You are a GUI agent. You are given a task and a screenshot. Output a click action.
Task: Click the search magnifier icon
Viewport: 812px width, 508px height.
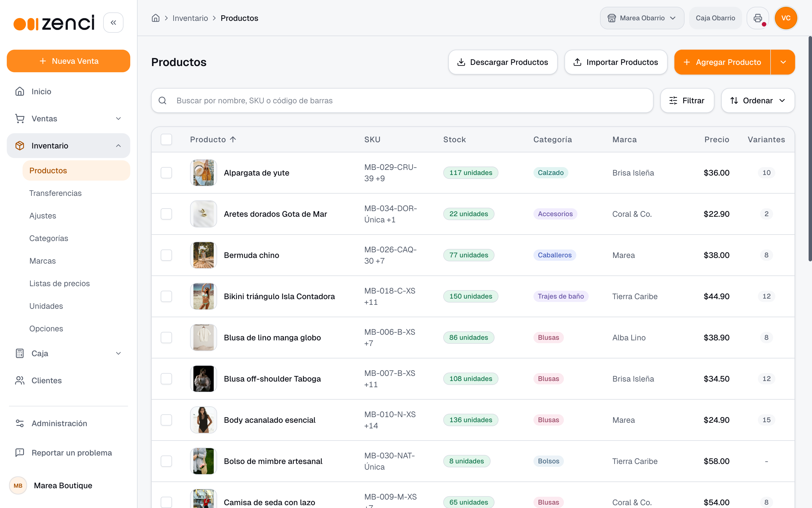162,100
